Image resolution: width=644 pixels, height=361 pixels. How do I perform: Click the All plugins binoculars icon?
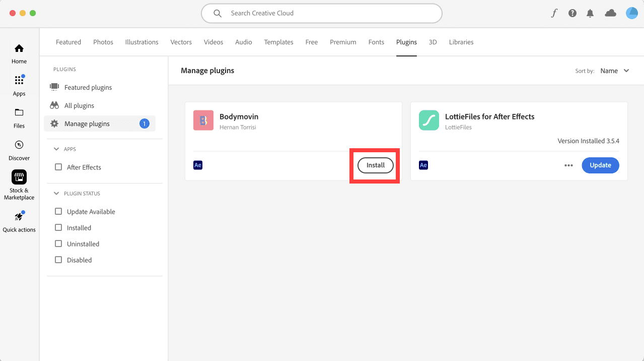(x=54, y=105)
